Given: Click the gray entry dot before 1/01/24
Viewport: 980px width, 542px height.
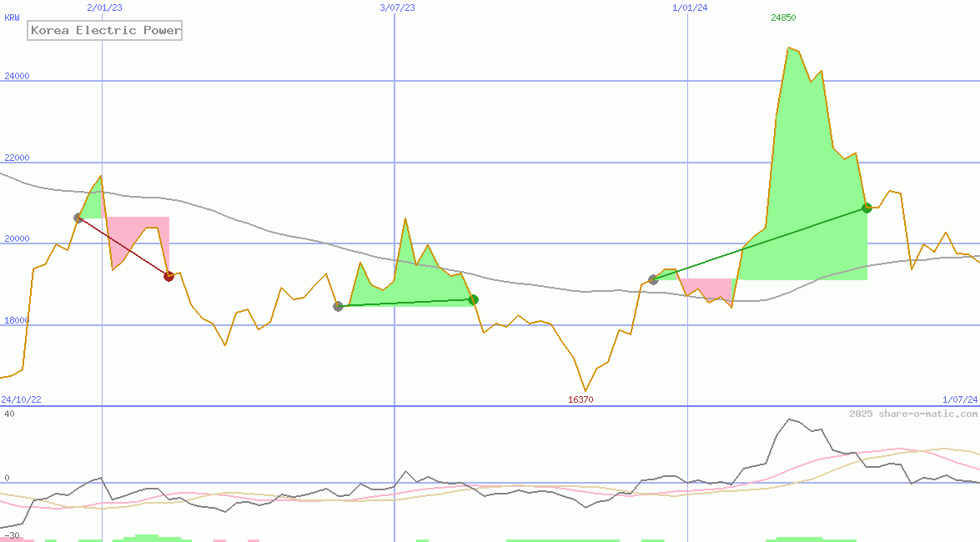Looking at the screenshot, I should pyautogui.click(x=653, y=279).
